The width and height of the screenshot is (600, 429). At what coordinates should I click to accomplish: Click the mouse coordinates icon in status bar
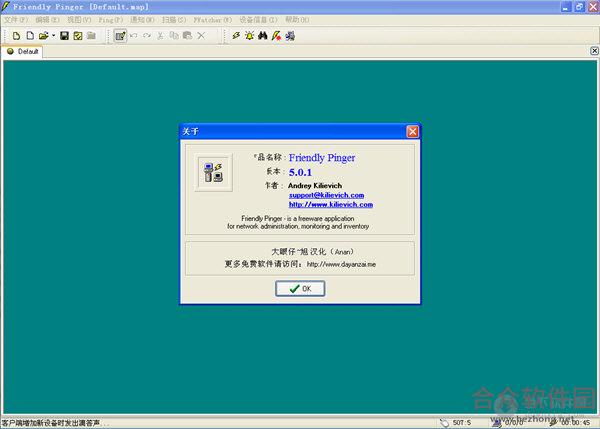tap(444, 422)
